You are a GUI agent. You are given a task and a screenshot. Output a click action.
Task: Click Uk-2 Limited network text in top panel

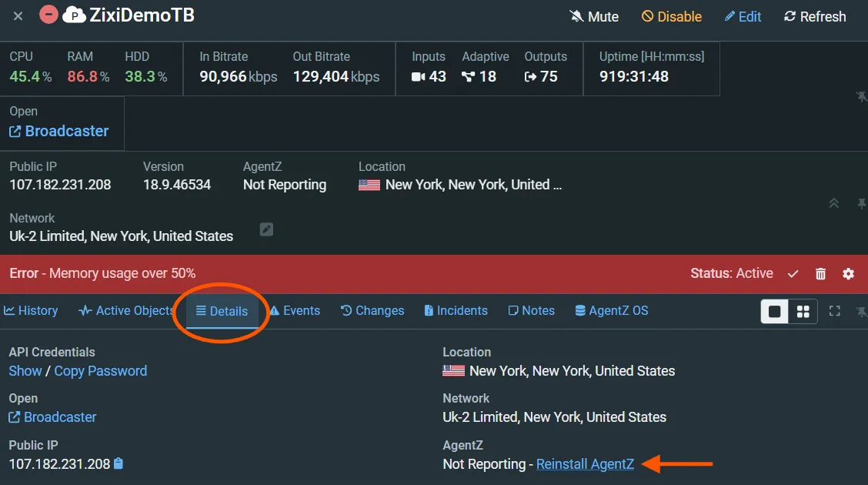coord(122,236)
